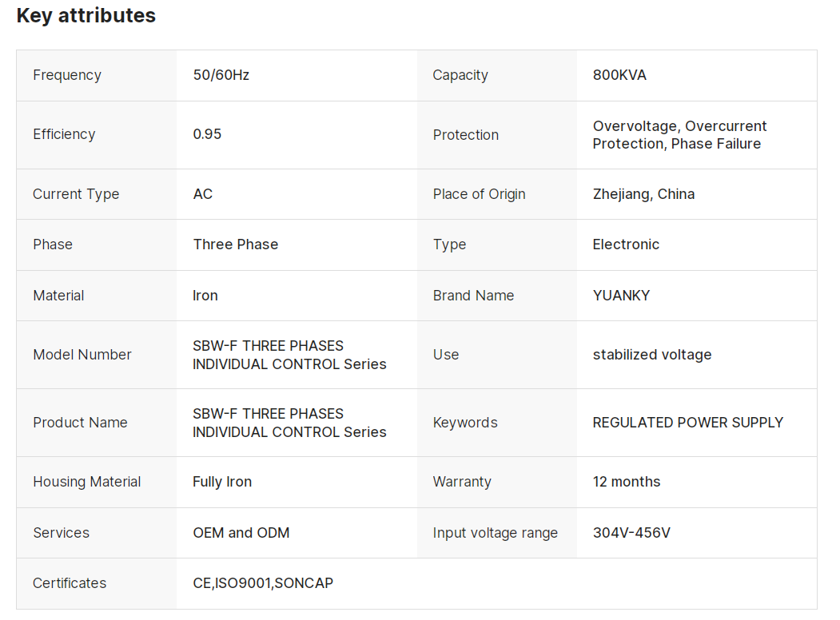
Task: Click the REGULATED POWER SUPPLY keywords value
Action: point(688,423)
